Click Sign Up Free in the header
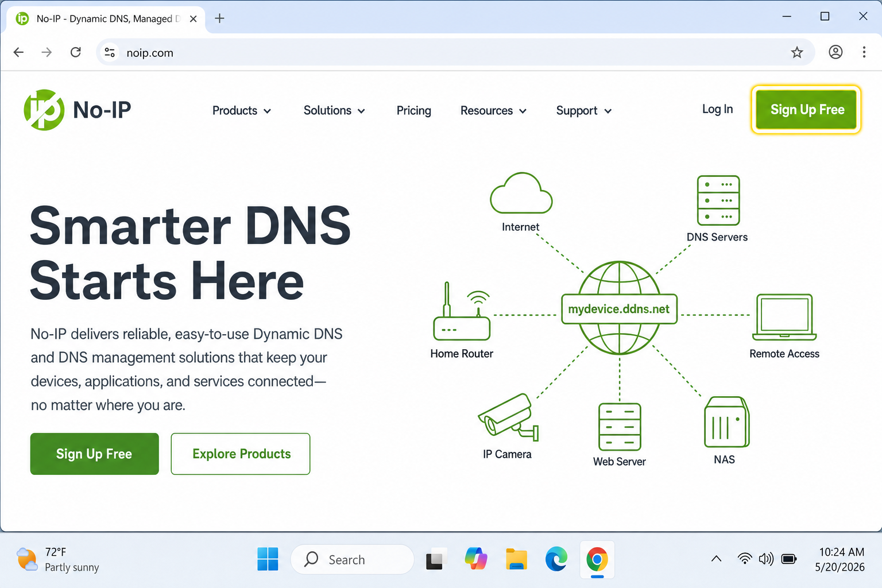Image resolution: width=882 pixels, height=588 pixels. click(807, 110)
